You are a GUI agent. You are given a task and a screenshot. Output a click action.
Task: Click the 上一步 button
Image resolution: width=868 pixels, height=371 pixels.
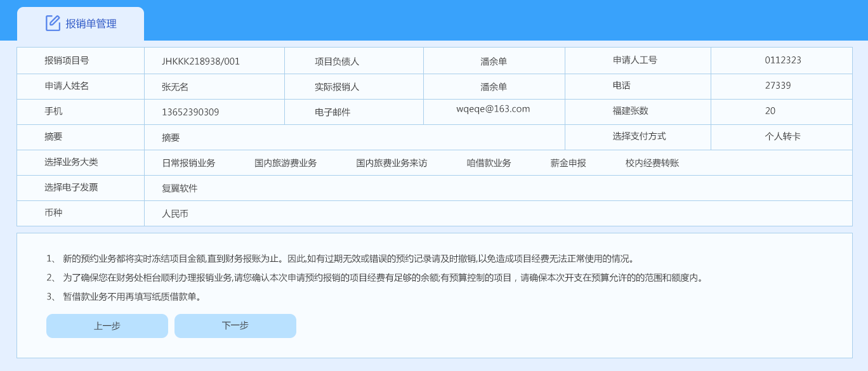107,326
